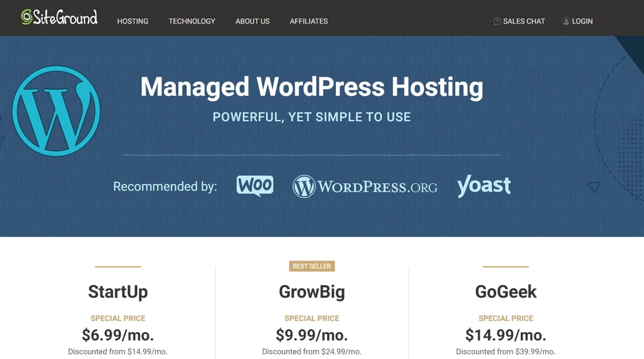Click the WordPress.org logo
This screenshot has height=359, width=644.
pyautogui.click(x=365, y=187)
